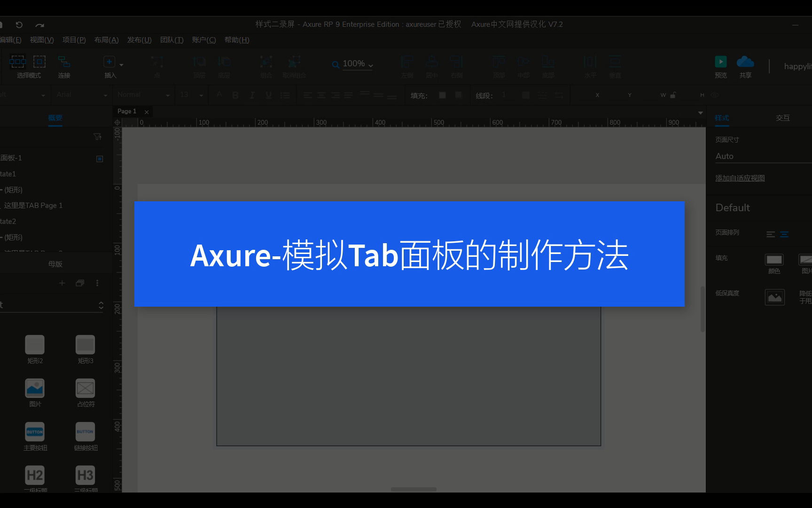Open the 发布(U) menu
Image resolution: width=812 pixels, height=508 pixels.
coord(139,40)
